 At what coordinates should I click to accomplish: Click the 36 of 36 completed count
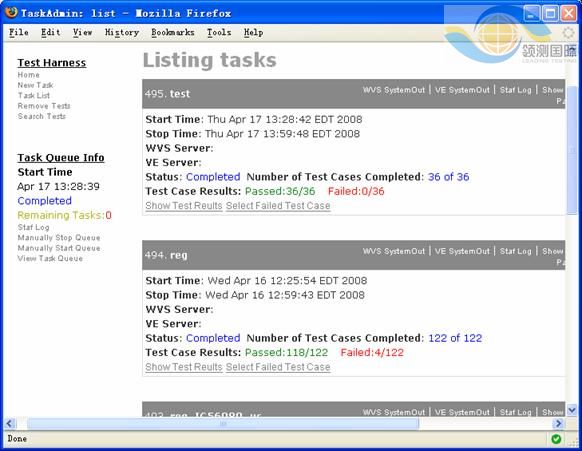[x=448, y=177]
